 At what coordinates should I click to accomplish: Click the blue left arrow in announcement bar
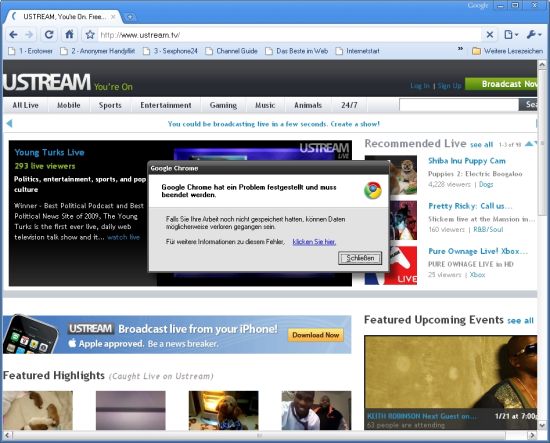[9, 123]
